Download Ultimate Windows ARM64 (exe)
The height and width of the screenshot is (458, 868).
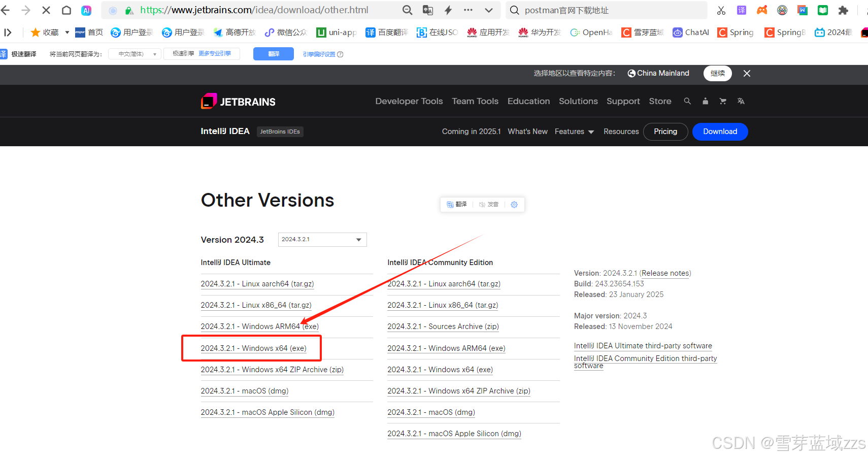pyautogui.click(x=259, y=326)
